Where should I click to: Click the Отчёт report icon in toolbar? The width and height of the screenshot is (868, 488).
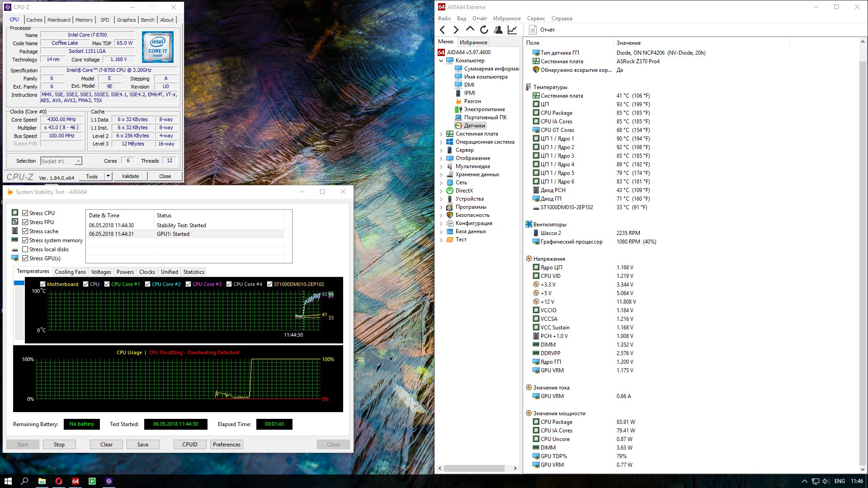click(533, 30)
